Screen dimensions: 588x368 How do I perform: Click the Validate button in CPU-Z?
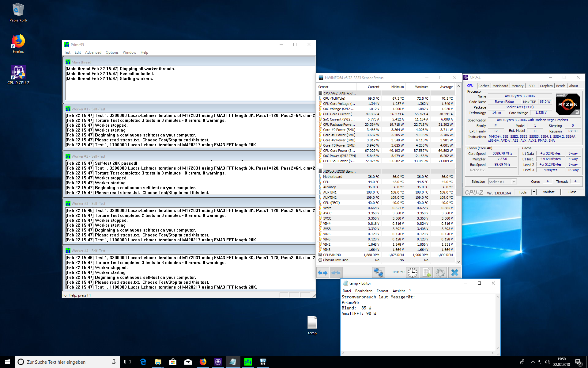[548, 192]
